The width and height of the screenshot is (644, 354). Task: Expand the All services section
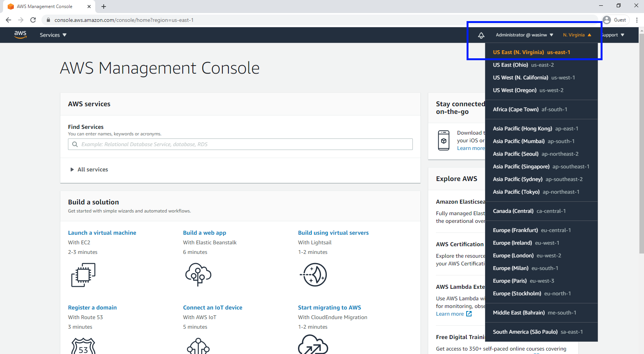pyautogui.click(x=89, y=169)
